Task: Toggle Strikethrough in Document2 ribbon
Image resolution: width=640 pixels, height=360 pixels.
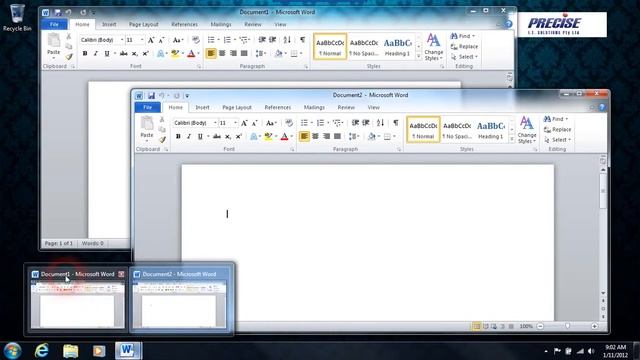Action: point(217,136)
